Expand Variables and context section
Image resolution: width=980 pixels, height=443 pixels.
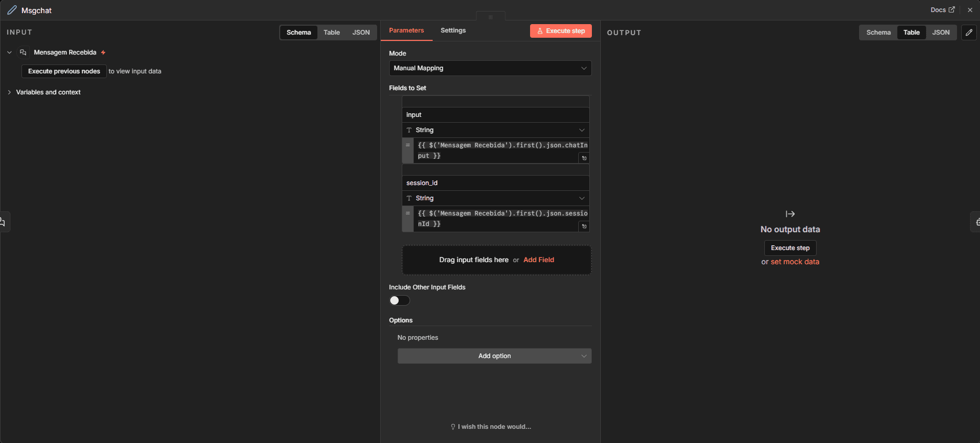pyautogui.click(x=48, y=92)
